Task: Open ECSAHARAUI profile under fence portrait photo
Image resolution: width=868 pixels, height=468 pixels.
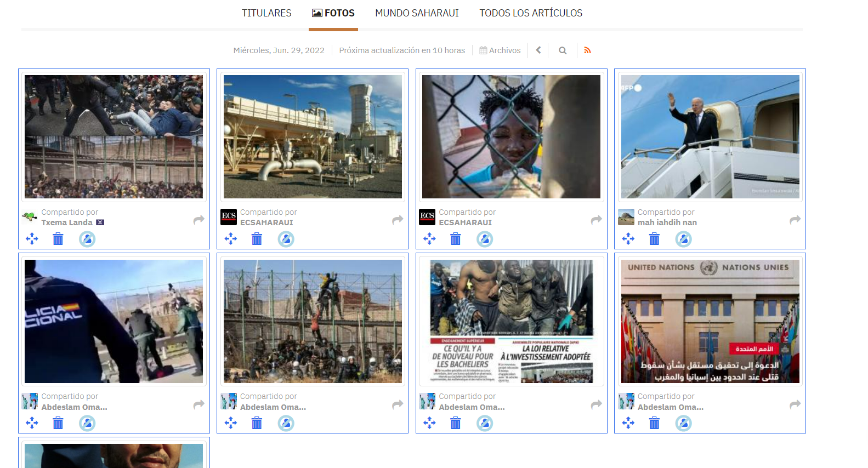Action: 465,222
